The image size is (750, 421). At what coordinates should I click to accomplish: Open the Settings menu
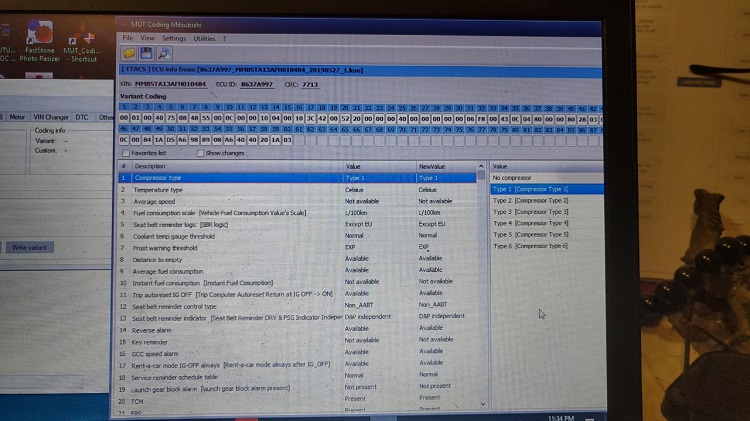174,38
